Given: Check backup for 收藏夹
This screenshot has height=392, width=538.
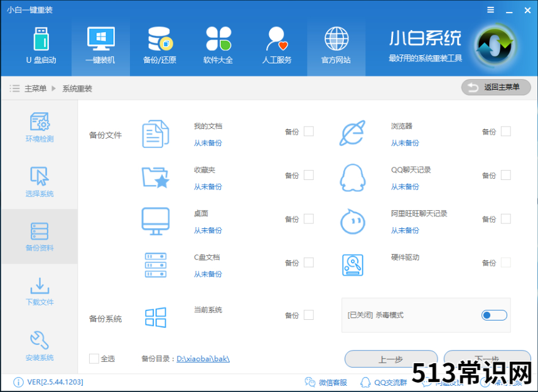Looking at the screenshot, I should coord(309,175).
